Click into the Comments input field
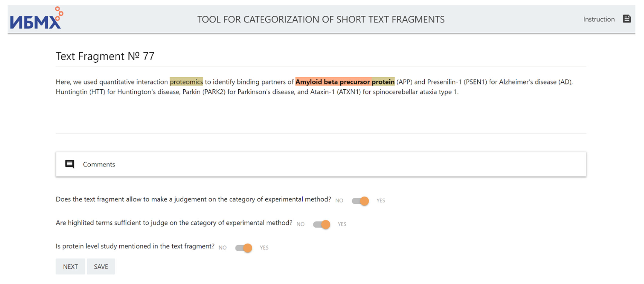Screen dimensions: 644x284 [325, 164]
